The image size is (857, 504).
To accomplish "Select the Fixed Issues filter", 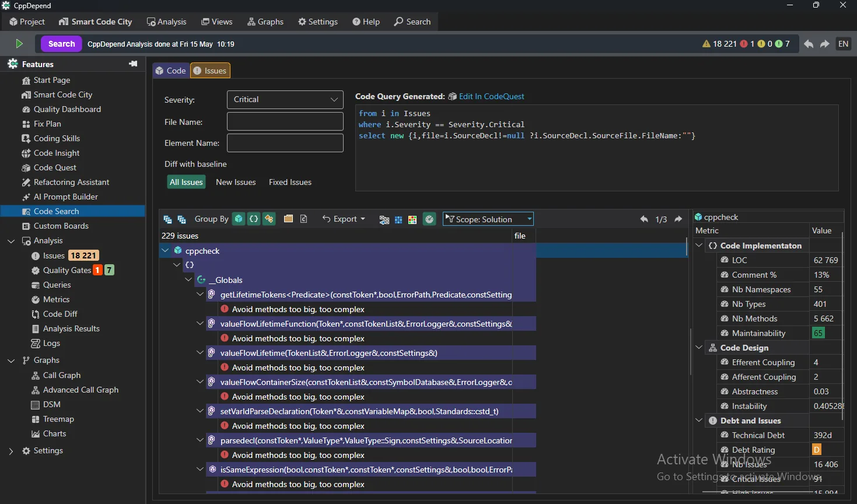I will pyautogui.click(x=290, y=182).
